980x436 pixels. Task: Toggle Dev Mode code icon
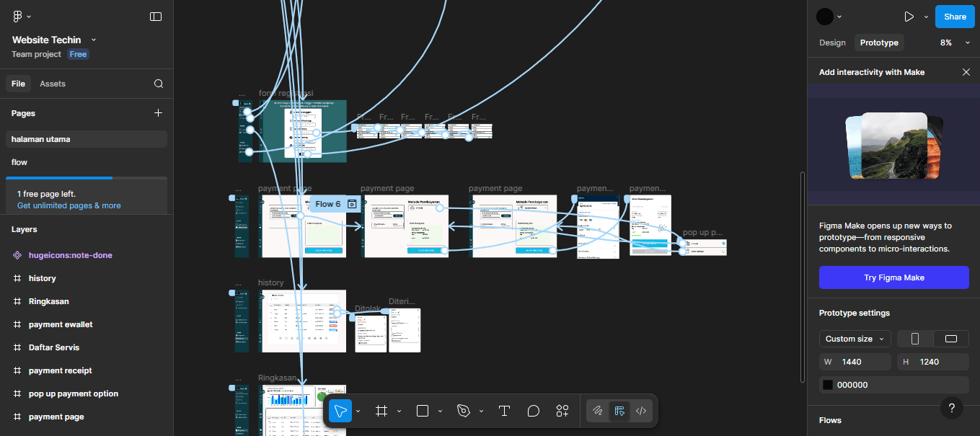[640, 411]
